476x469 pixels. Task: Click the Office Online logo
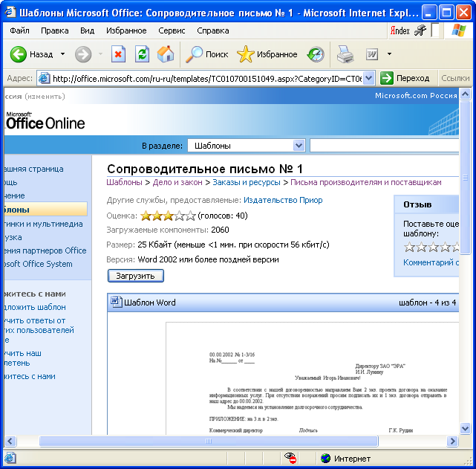pos(45,121)
